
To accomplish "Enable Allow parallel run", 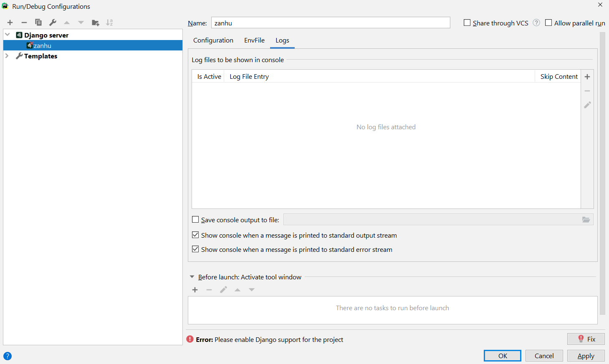I will point(548,23).
